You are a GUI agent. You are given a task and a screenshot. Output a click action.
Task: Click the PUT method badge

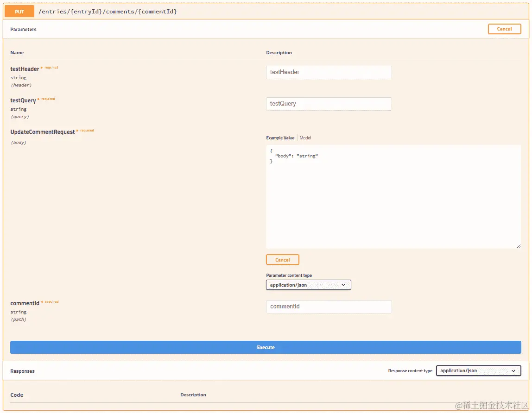(x=19, y=12)
